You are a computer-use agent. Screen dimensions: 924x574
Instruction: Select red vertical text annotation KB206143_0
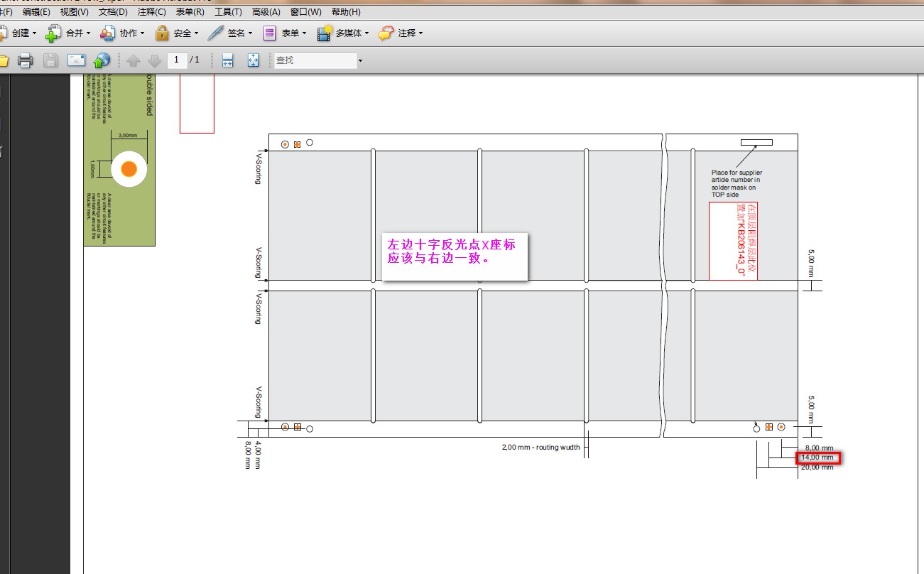[733, 241]
